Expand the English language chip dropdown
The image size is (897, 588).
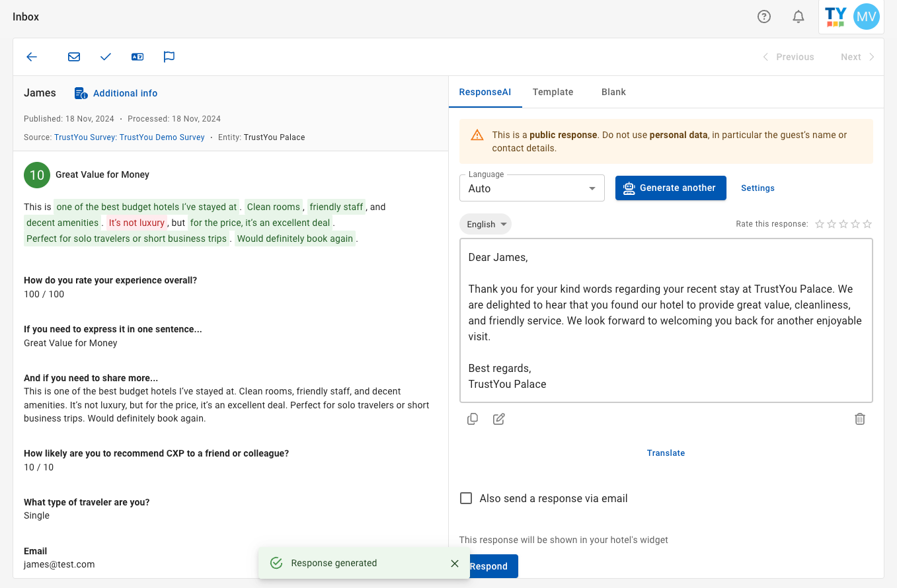485,224
